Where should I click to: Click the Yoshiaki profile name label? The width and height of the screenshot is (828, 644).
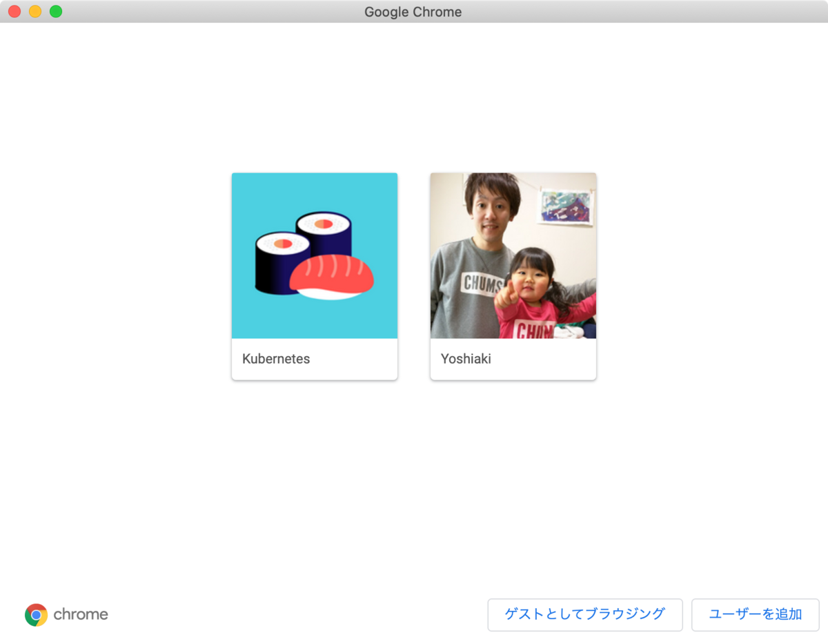click(466, 359)
